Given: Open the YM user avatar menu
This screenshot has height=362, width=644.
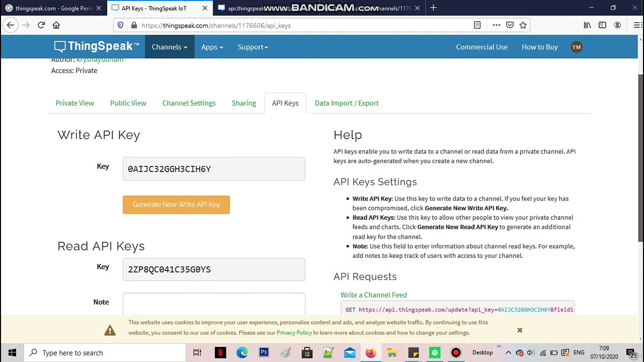Looking at the screenshot, I should click(x=577, y=47).
